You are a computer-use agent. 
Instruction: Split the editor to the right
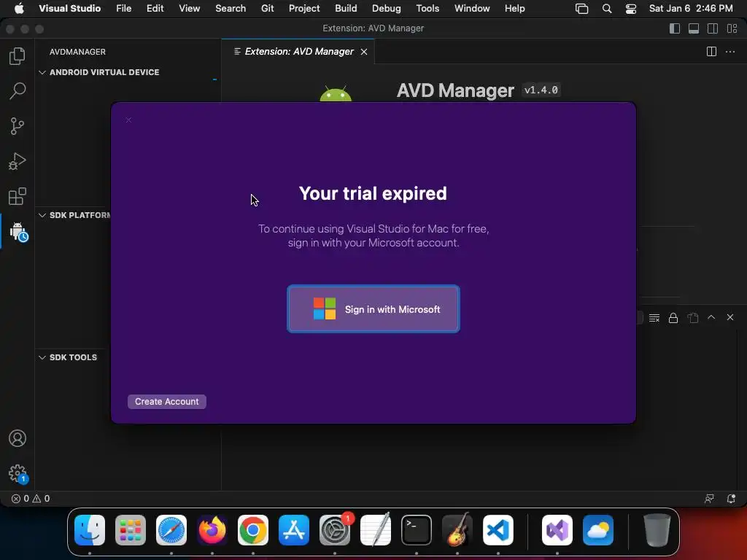[x=711, y=52]
